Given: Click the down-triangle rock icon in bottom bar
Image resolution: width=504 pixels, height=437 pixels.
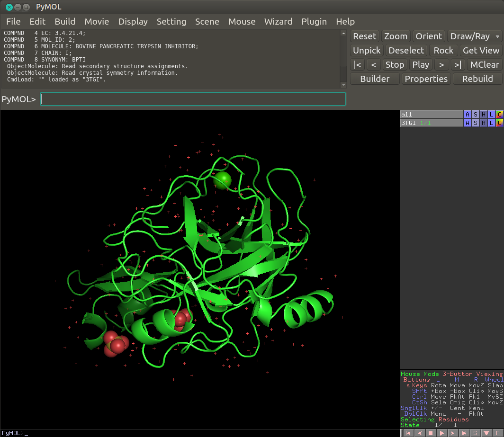Looking at the screenshot, I should pos(486,433).
